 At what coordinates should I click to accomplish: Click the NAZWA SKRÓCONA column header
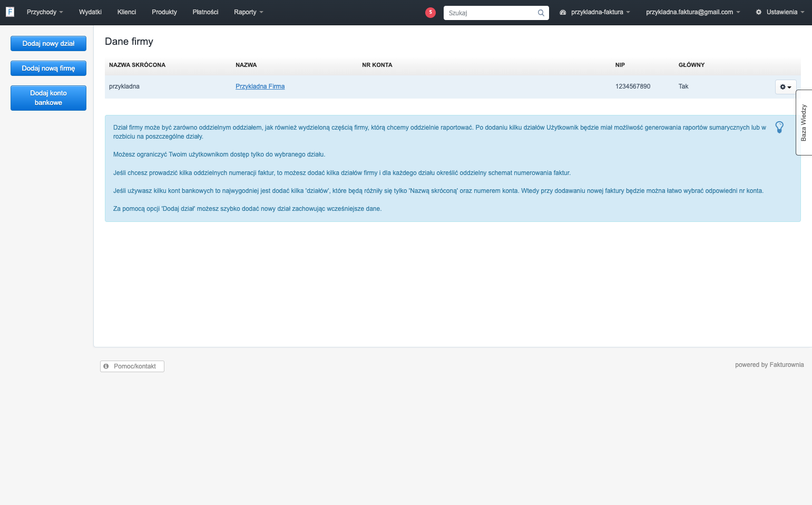137,65
